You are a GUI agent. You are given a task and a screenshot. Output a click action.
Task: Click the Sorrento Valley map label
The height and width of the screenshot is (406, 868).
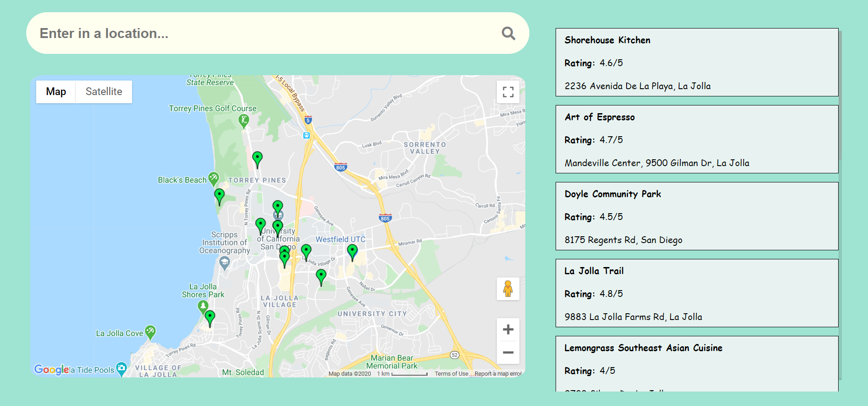(x=425, y=148)
